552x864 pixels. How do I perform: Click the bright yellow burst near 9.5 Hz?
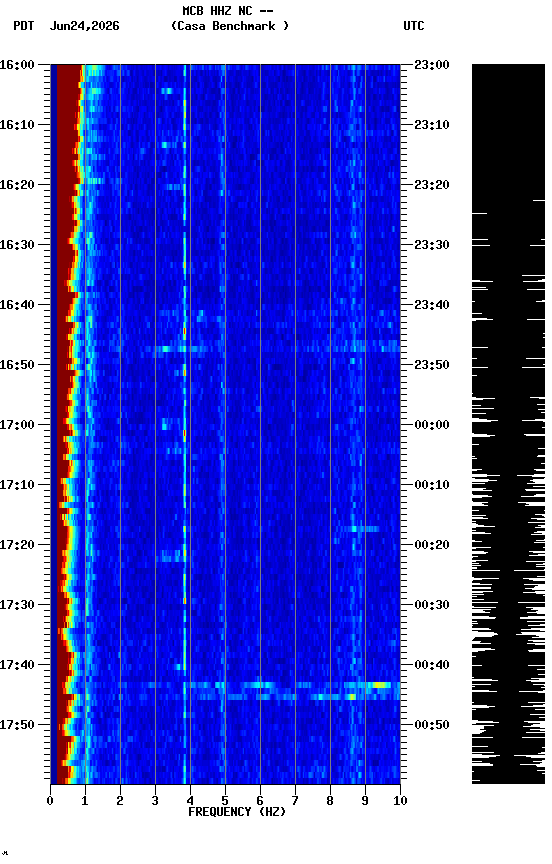pos(381,685)
